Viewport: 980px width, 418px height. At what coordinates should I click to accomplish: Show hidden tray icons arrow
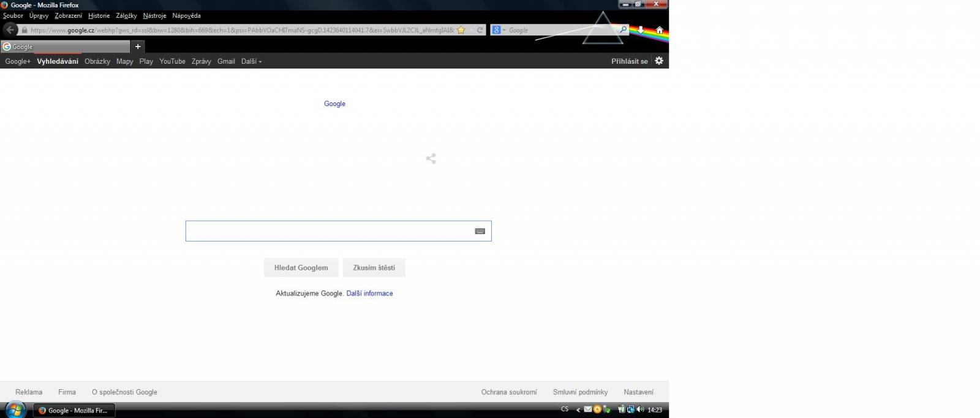[578, 410]
